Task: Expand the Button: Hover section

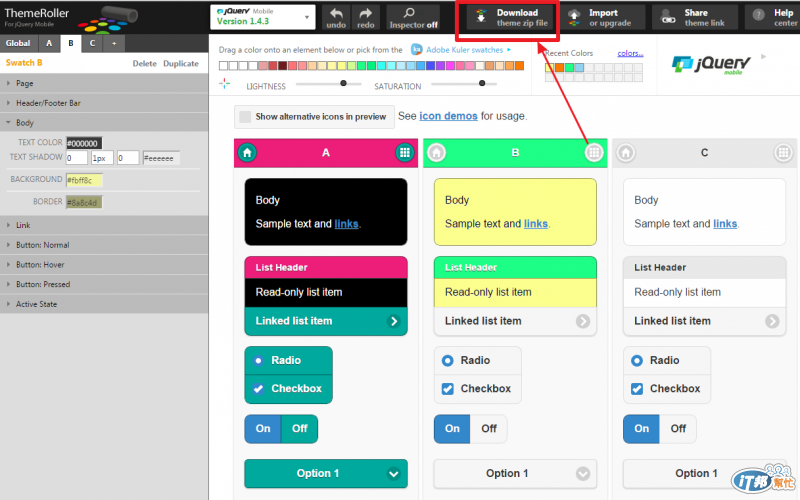Action: click(x=104, y=265)
